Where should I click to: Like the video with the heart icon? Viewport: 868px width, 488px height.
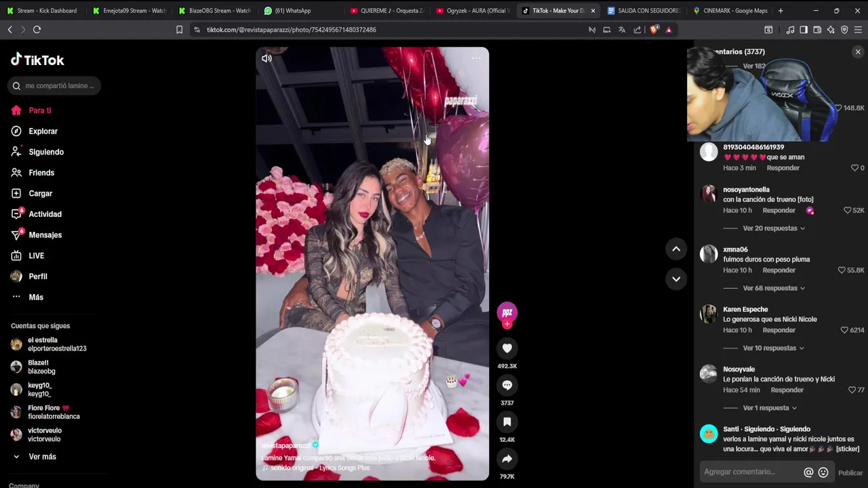pyautogui.click(x=507, y=348)
